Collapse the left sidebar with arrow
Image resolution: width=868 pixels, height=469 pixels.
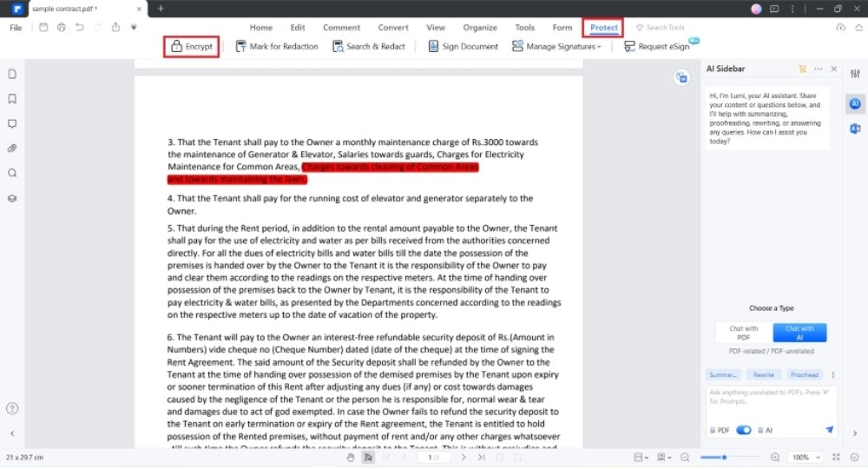coord(12,433)
